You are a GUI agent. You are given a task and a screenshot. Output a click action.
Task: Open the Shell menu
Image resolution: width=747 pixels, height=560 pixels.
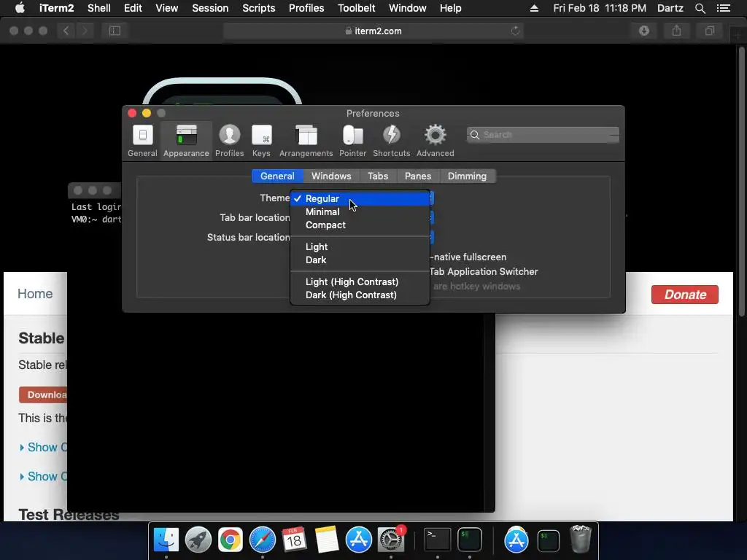[x=99, y=8]
